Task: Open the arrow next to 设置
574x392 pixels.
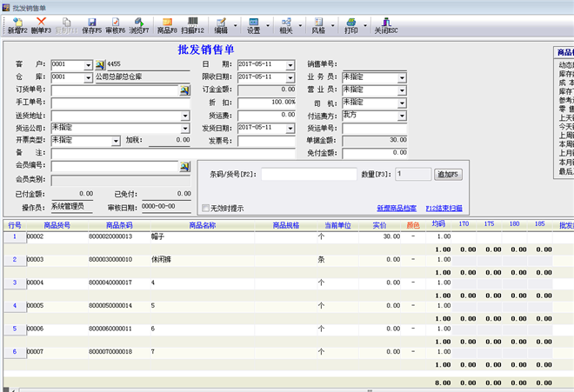Action: click(x=268, y=25)
